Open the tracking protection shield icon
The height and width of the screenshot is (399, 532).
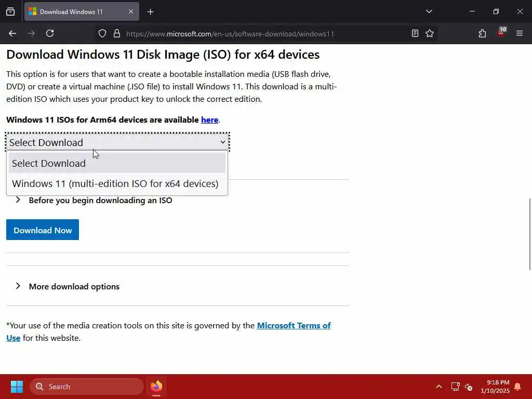[102, 33]
